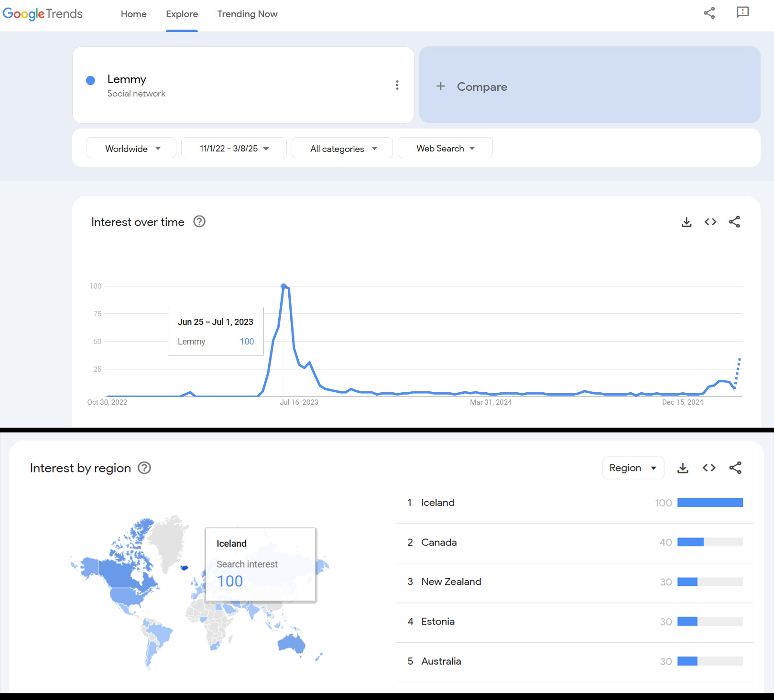This screenshot has height=700, width=774.
Task: Select Canada in the region ranking list
Action: coord(439,543)
